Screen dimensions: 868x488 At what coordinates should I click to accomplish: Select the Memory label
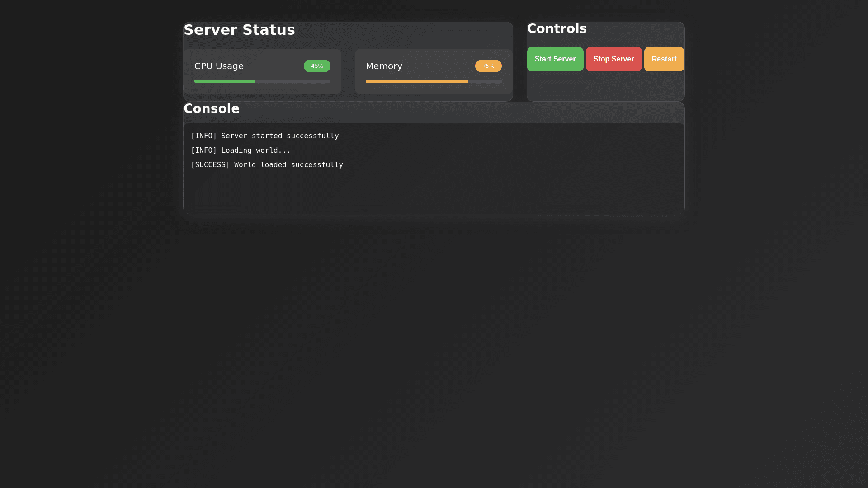pos(384,66)
